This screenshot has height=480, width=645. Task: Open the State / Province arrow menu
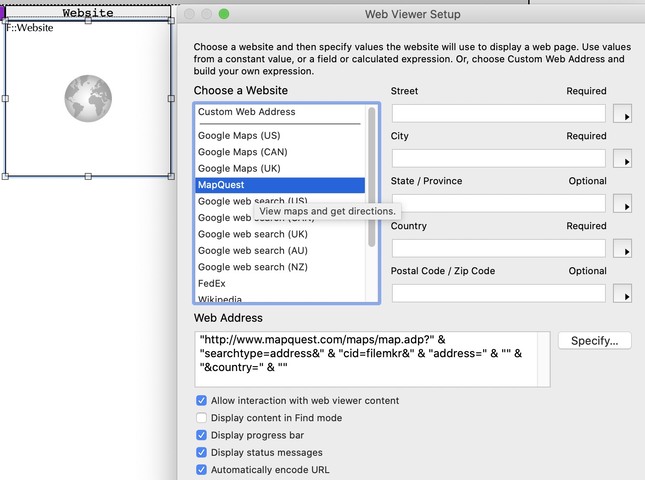point(621,205)
